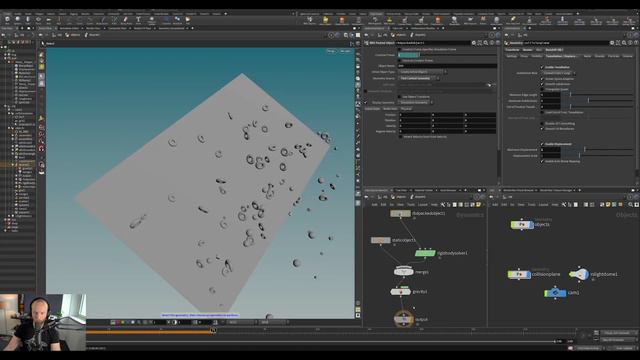The width and height of the screenshot is (640, 360).
Task: Click search icon in Geometry parameter pane
Action: coord(624,42)
